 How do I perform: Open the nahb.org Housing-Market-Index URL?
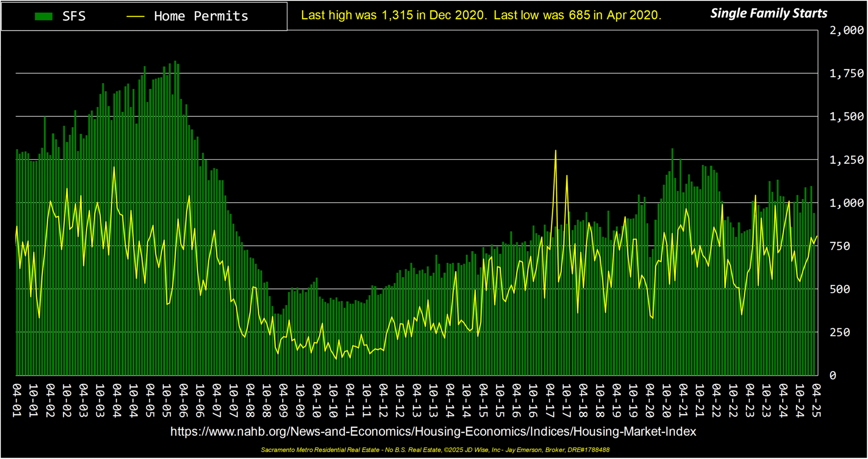pos(433,432)
